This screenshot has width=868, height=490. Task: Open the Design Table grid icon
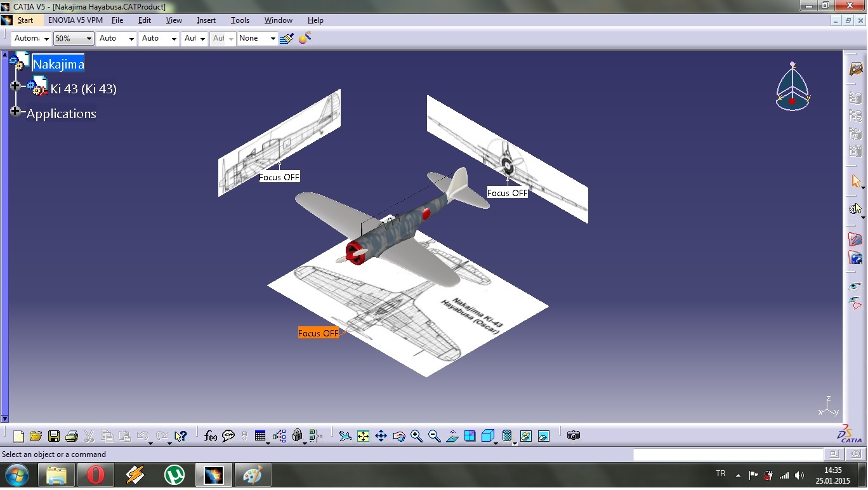tap(260, 436)
